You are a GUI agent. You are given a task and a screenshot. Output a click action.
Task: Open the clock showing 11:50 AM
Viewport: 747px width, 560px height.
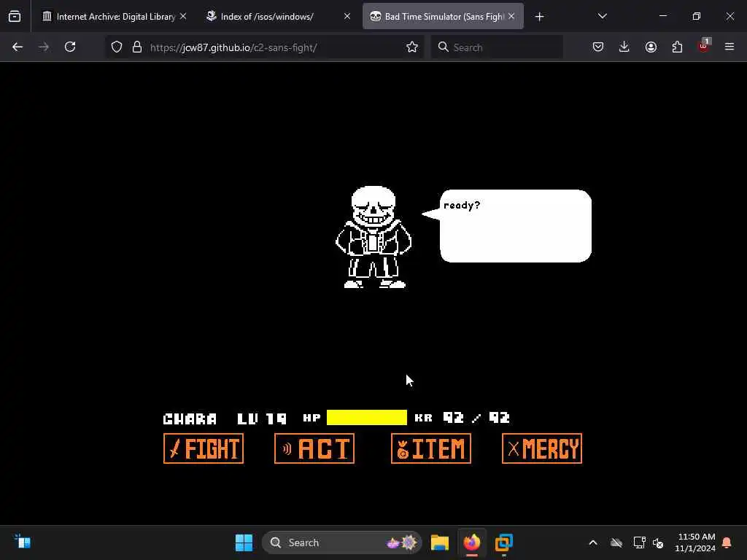tap(695, 542)
